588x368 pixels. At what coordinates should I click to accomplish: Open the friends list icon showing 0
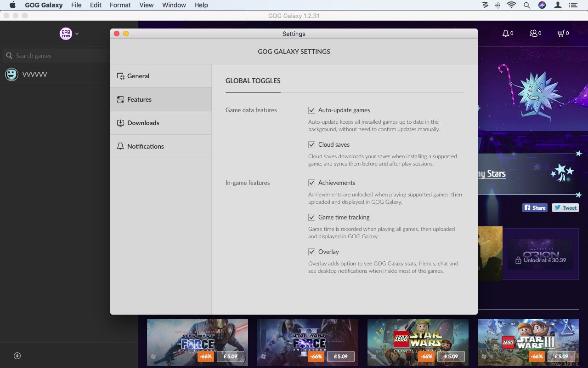pyautogui.click(x=534, y=33)
